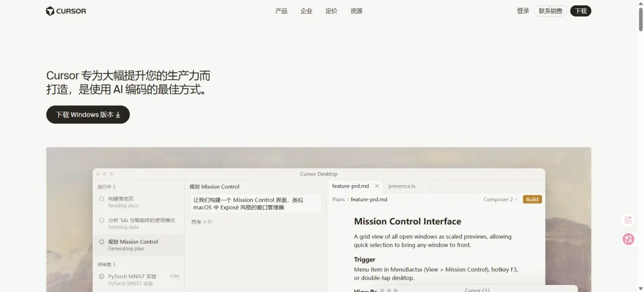Image resolution: width=644 pixels, height=292 pixels.
Task: Click the Trigger subheading
Action: pyautogui.click(x=365, y=260)
